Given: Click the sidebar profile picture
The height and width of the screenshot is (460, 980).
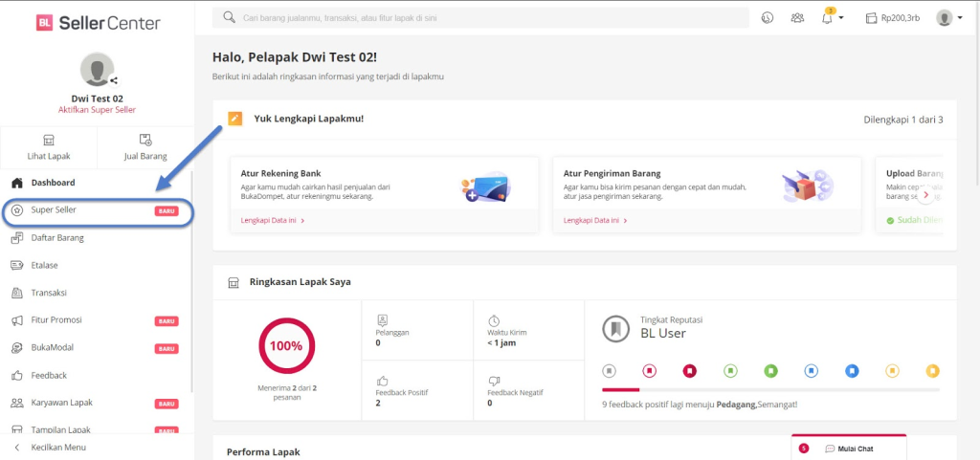Looking at the screenshot, I should [98, 69].
